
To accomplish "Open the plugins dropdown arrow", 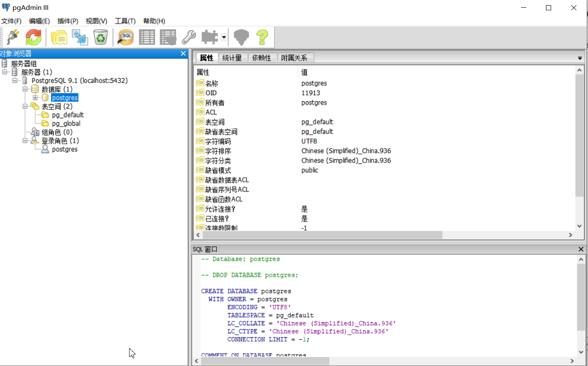I will tap(224, 38).
